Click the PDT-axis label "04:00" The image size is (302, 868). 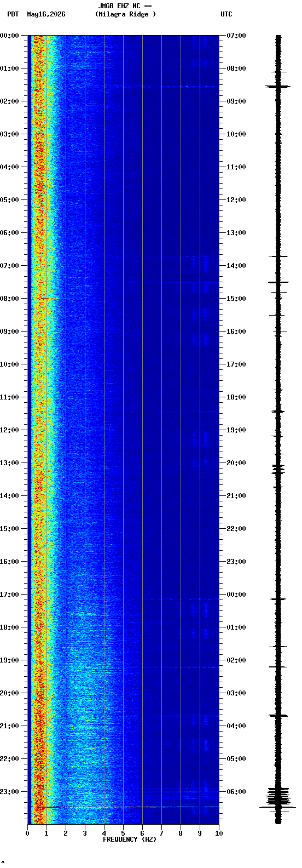(9, 167)
